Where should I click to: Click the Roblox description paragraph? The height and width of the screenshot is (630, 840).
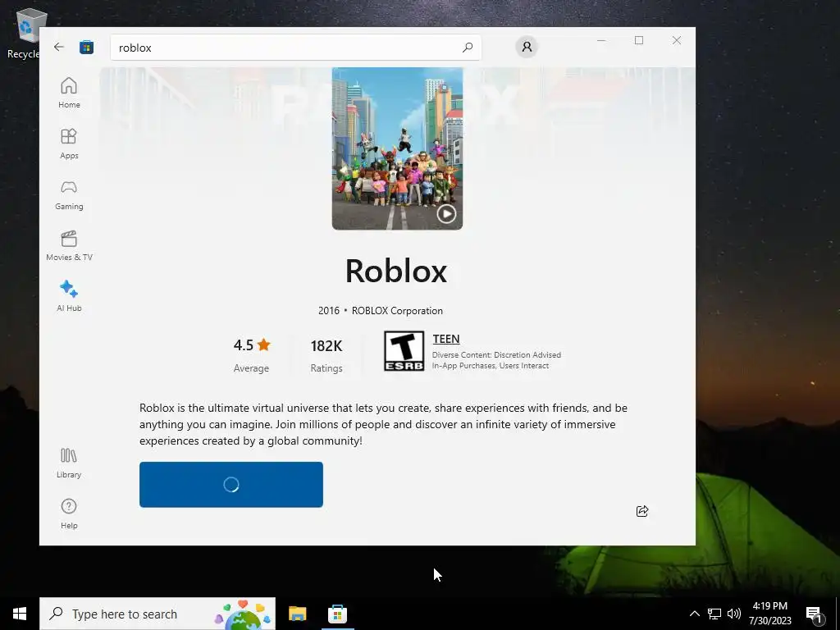(x=383, y=424)
